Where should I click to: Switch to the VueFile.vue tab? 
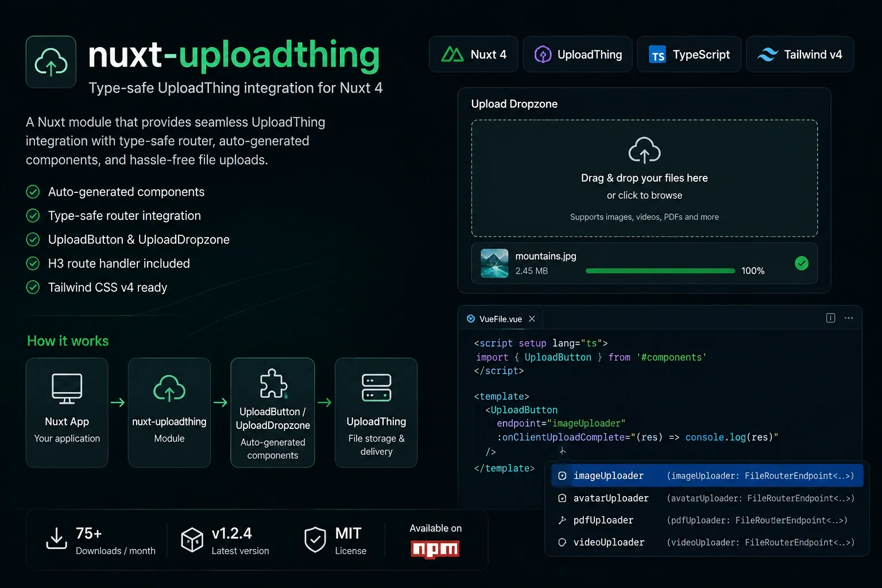coord(500,319)
